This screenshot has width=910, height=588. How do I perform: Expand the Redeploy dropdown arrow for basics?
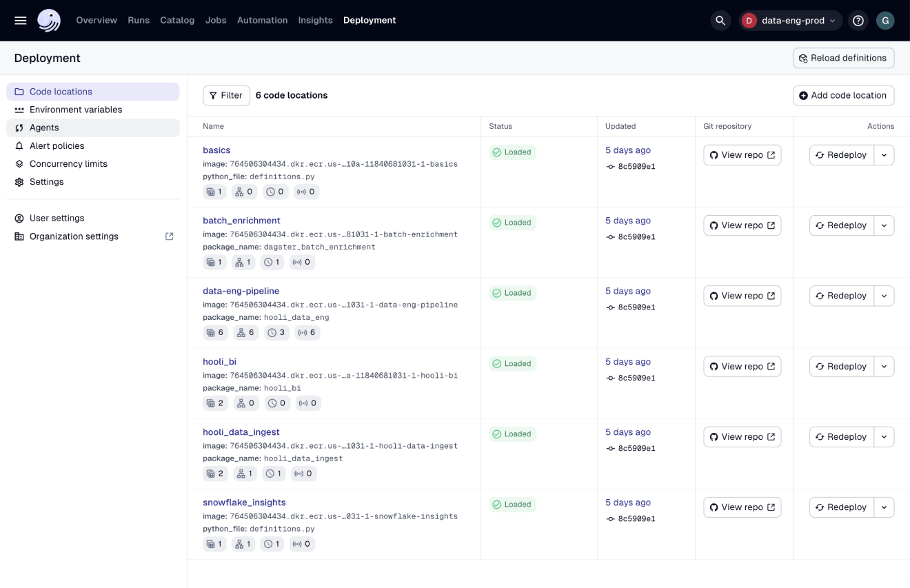pyautogui.click(x=884, y=154)
